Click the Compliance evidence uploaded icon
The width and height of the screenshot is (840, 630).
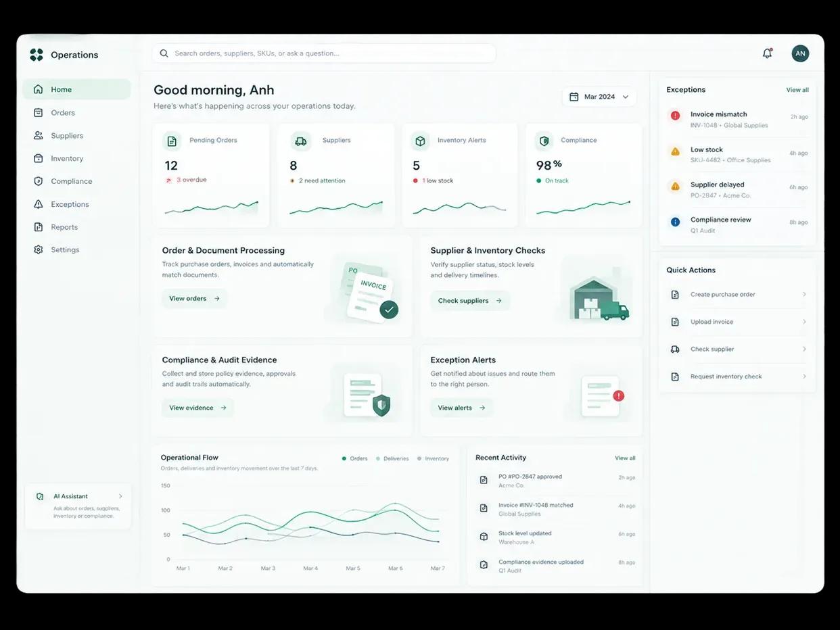(x=484, y=565)
